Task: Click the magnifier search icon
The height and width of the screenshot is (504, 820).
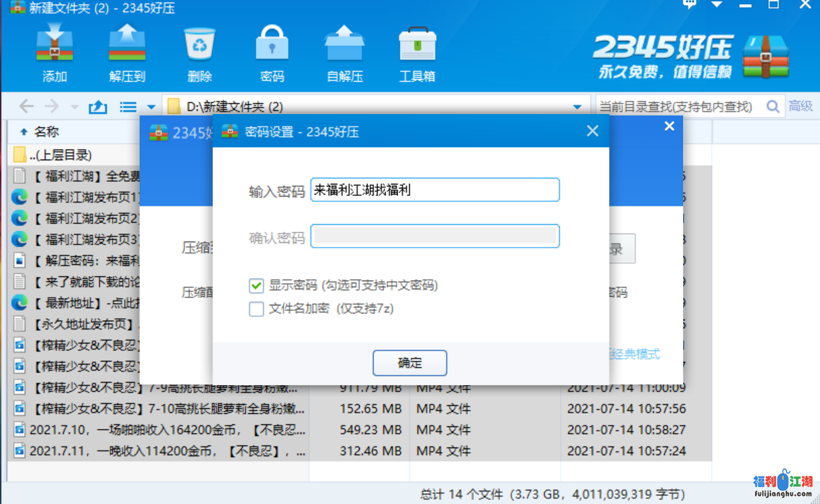Action: tap(772, 106)
